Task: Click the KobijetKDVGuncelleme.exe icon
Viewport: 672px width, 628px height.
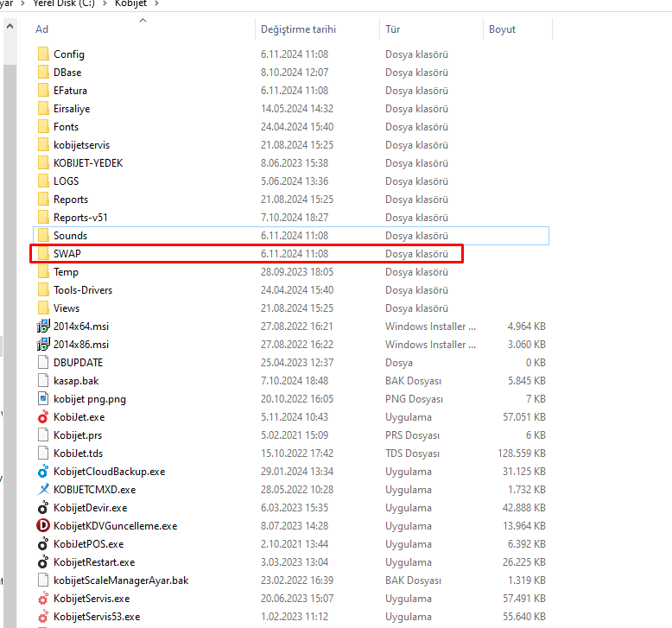Action: (43, 525)
